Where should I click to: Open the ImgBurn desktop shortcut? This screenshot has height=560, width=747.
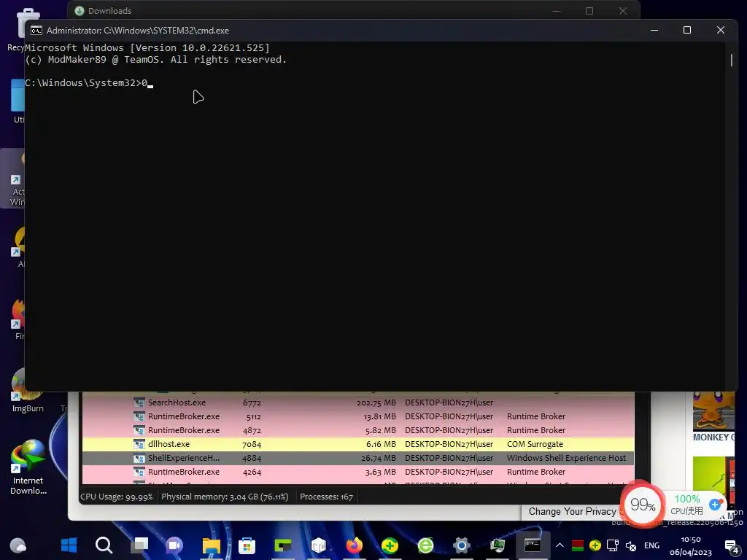click(x=28, y=391)
